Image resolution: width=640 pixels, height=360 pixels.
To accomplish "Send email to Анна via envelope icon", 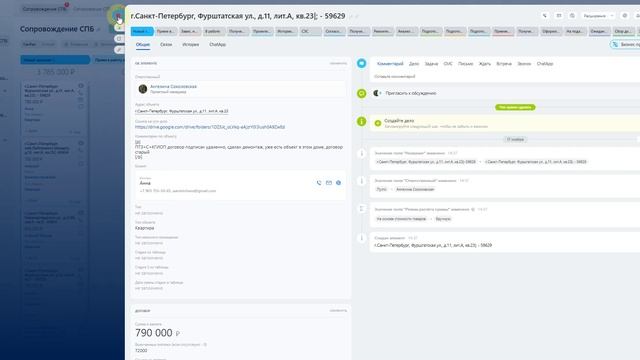I will click(x=329, y=183).
